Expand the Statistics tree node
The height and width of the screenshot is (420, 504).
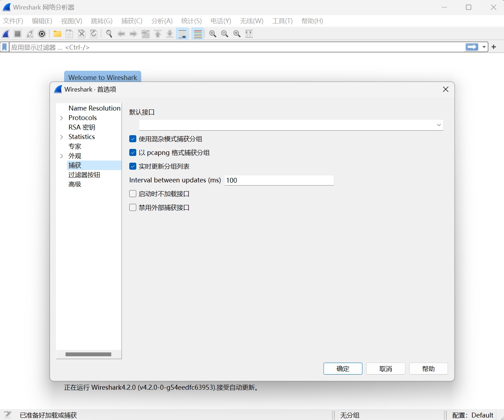tap(62, 137)
